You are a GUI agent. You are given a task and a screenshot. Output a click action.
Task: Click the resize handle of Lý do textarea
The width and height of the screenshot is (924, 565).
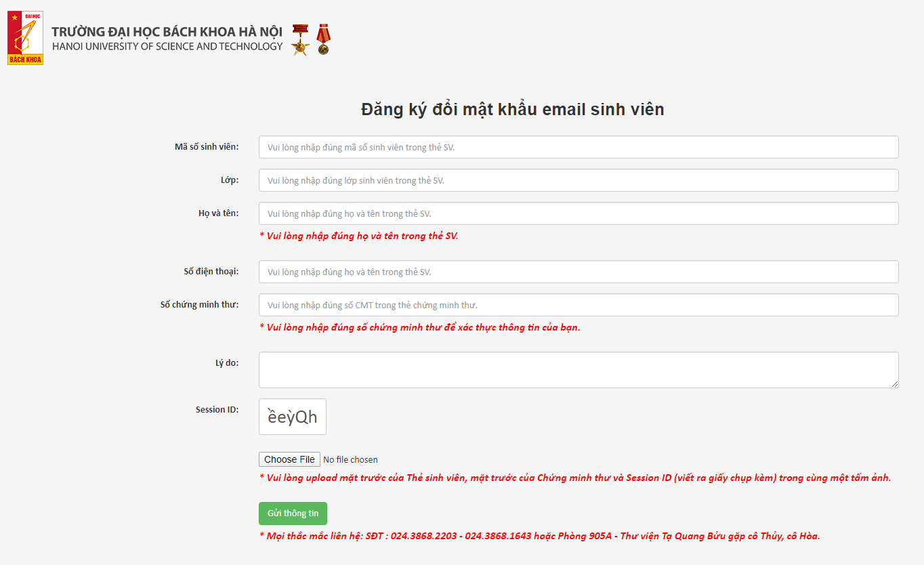point(894,383)
